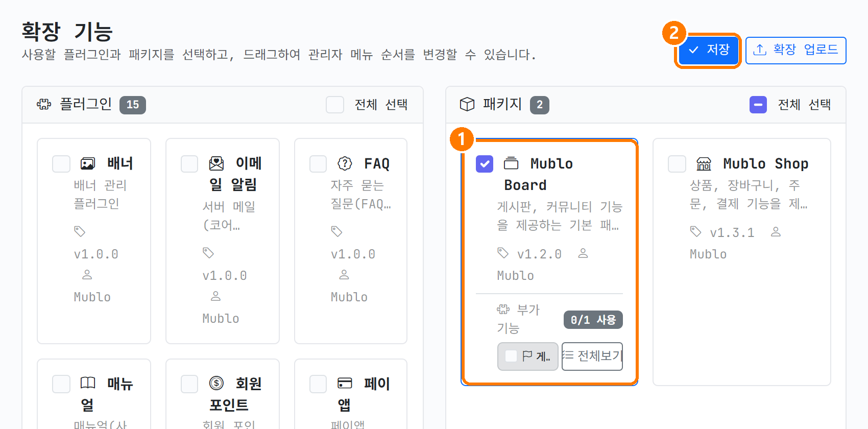Click the v1.2.0 version text
Image resolution: width=868 pixels, height=429 pixels.
pos(539,254)
